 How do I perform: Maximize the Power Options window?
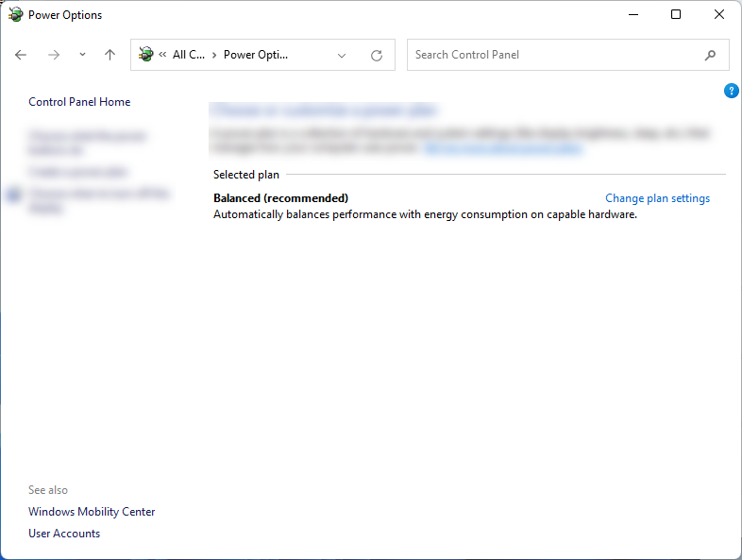pos(676,15)
